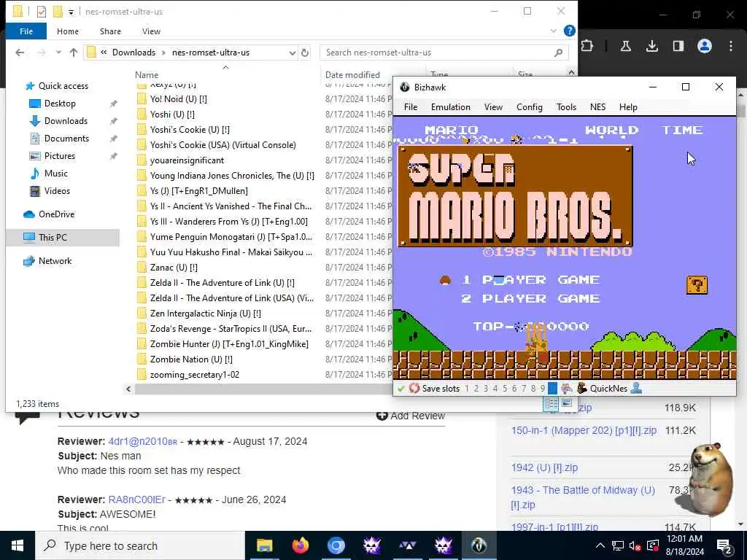The image size is (747, 560).
Task: Open the browser Downloads arrow icon
Action: (x=651, y=46)
